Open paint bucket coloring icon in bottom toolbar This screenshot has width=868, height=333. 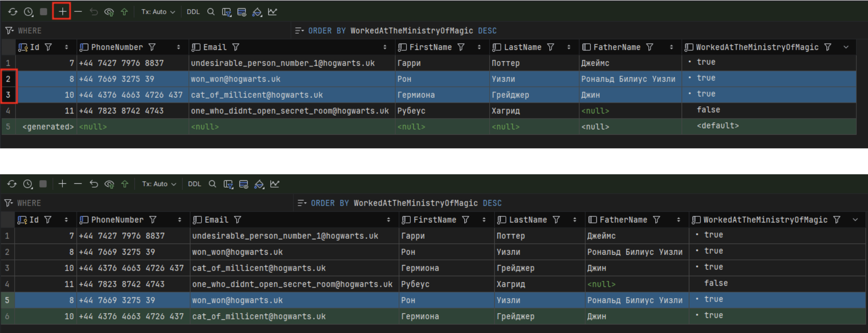(259, 184)
